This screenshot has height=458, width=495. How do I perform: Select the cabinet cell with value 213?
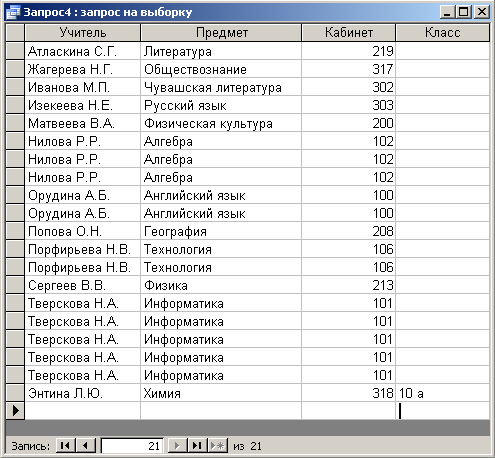pyautogui.click(x=349, y=285)
